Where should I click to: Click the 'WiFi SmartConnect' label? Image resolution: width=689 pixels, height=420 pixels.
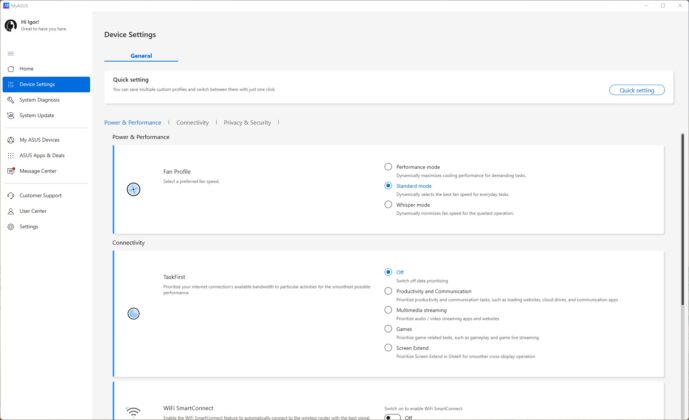pos(188,408)
